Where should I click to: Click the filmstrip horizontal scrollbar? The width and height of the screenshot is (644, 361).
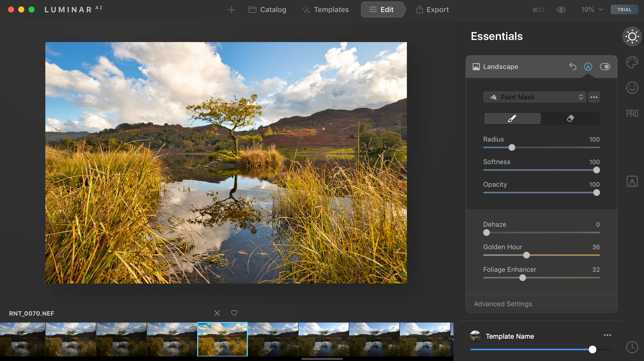coord(322,359)
